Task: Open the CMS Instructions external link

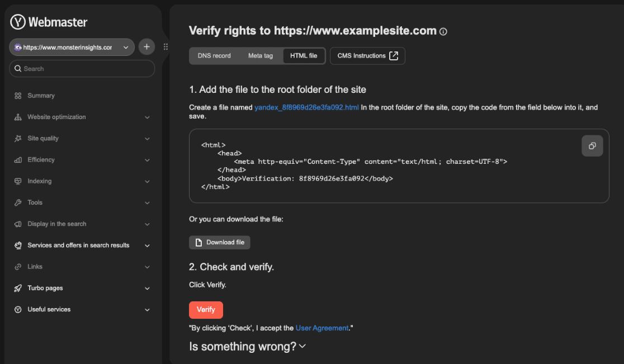Action: point(367,55)
